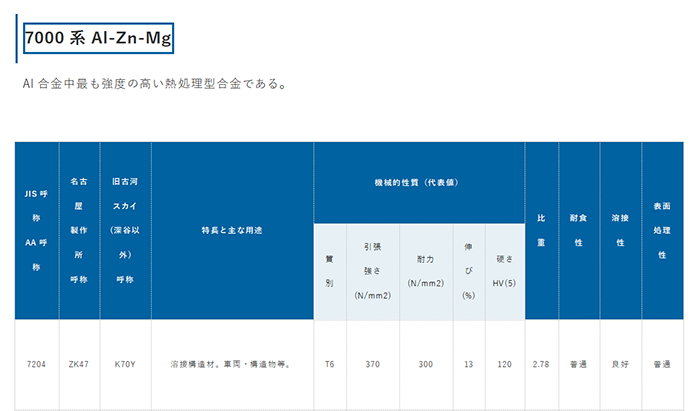The image size is (700, 411).
Task: Click the T6 temper cell
Action: coord(329,364)
